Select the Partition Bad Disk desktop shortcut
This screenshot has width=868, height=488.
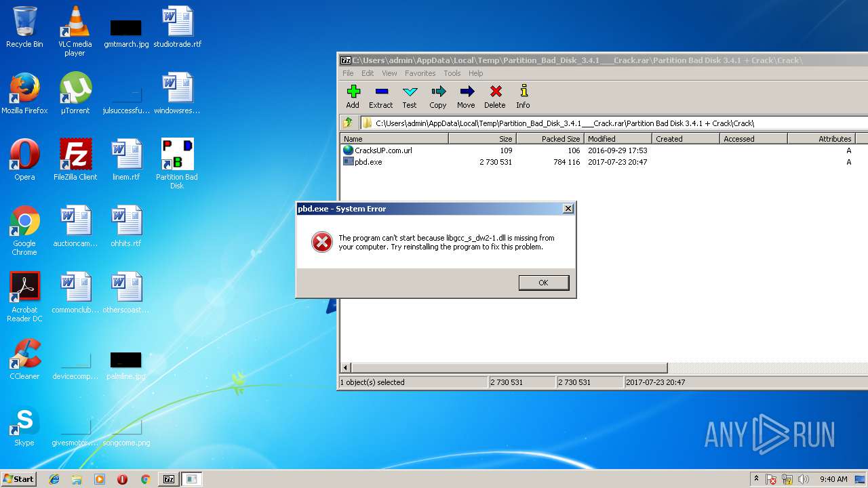pos(176,164)
